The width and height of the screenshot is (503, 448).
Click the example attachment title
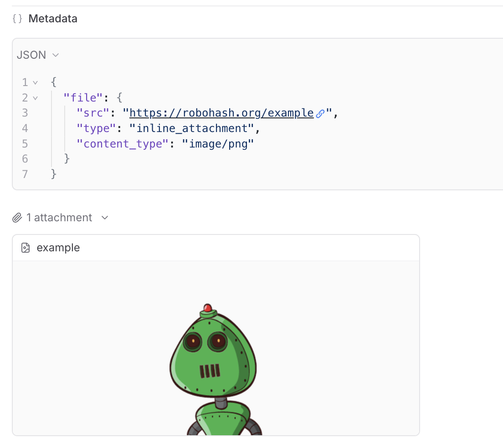[58, 248]
